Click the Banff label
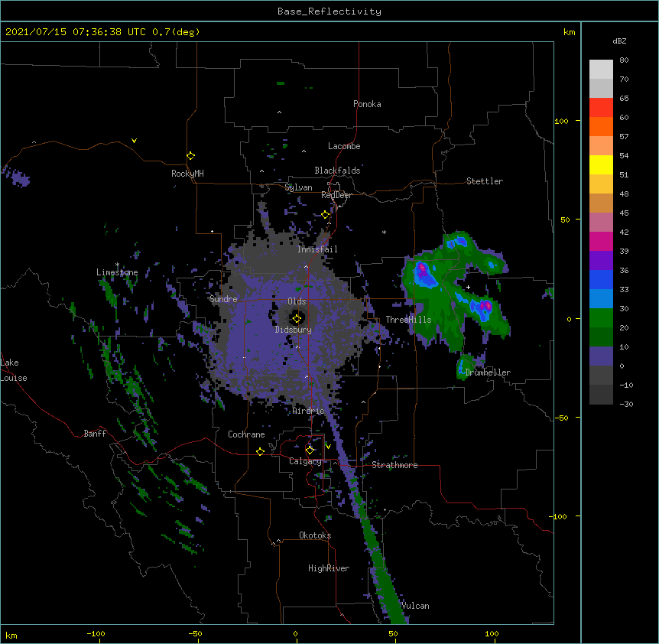This screenshot has height=644, width=659. pyautogui.click(x=95, y=434)
